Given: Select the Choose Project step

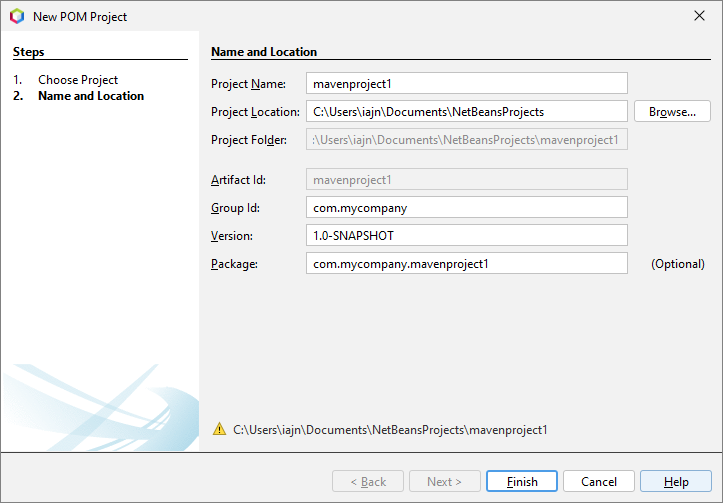Looking at the screenshot, I should (78, 80).
